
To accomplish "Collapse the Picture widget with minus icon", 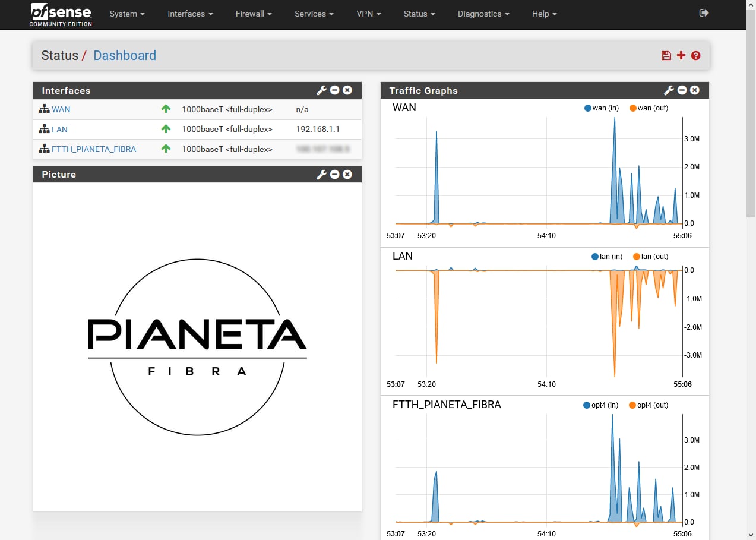I will coord(335,174).
